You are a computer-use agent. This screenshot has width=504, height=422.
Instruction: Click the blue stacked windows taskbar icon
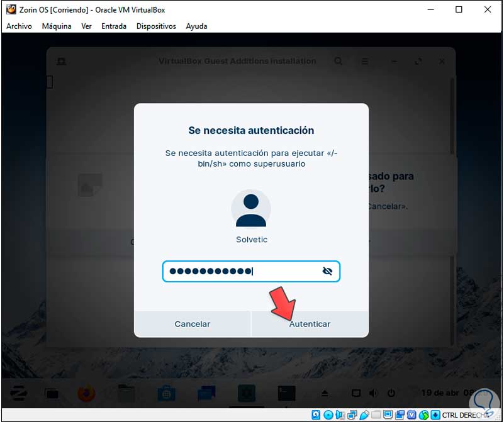tap(206, 394)
